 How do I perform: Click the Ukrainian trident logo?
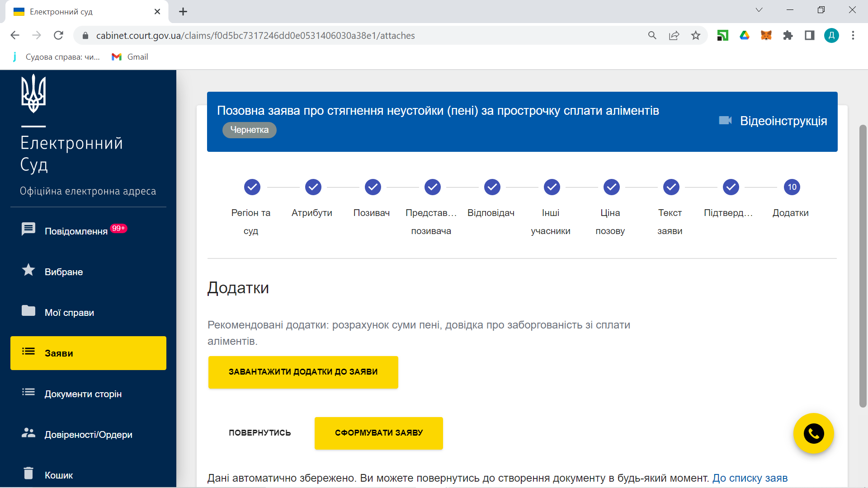33,94
